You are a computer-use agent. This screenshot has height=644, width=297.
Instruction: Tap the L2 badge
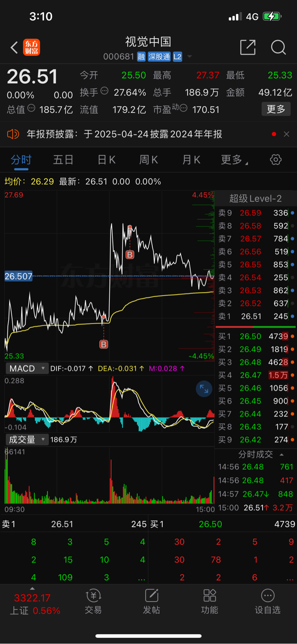coord(178,57)
